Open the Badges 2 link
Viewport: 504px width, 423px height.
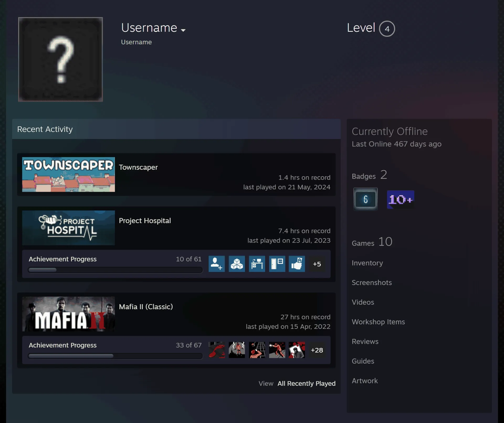[370, 175]
